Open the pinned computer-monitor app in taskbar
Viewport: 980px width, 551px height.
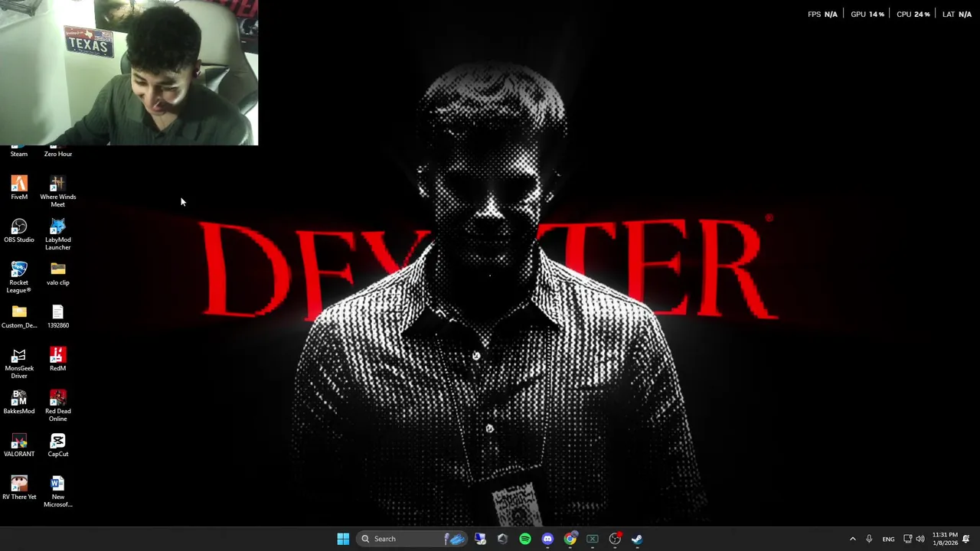coord(480,539)
